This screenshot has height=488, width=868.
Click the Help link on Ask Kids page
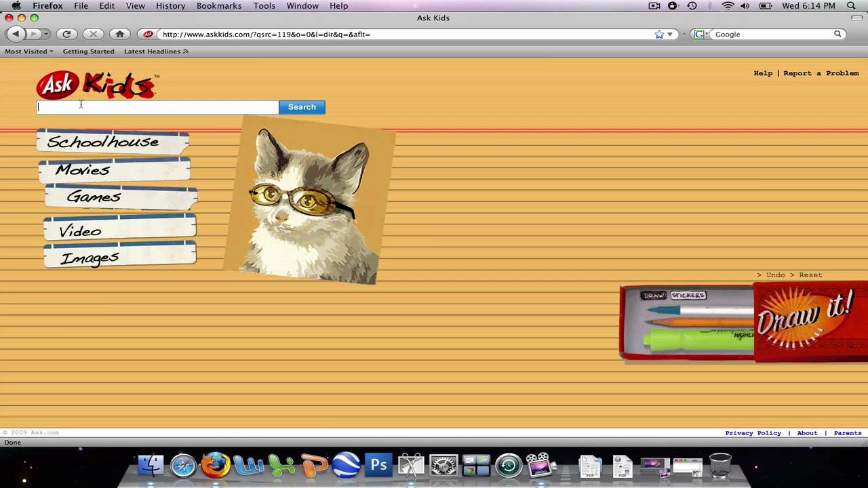click(x=763, y=73)
